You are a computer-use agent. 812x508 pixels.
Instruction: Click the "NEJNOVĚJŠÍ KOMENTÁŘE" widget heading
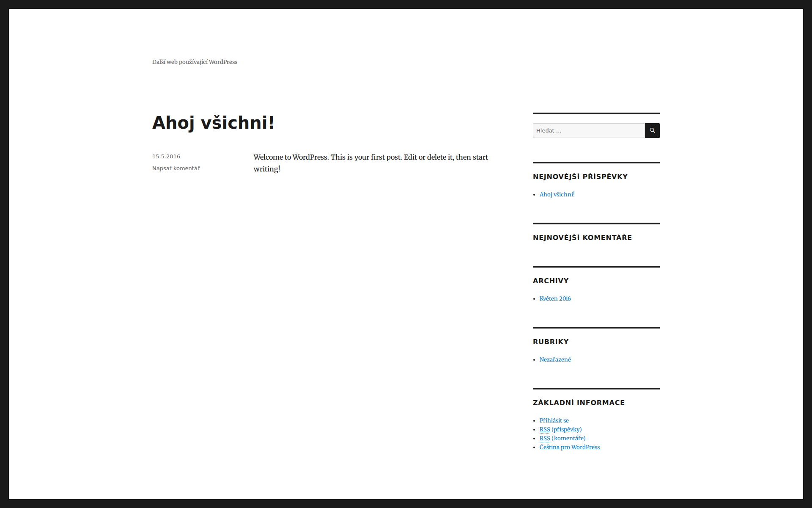(x=582, y=237)
